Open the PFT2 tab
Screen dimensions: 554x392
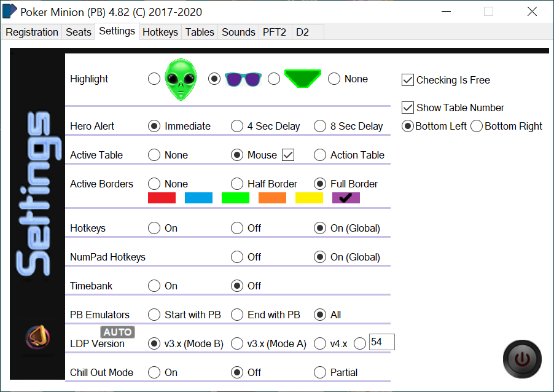point(275,32)
